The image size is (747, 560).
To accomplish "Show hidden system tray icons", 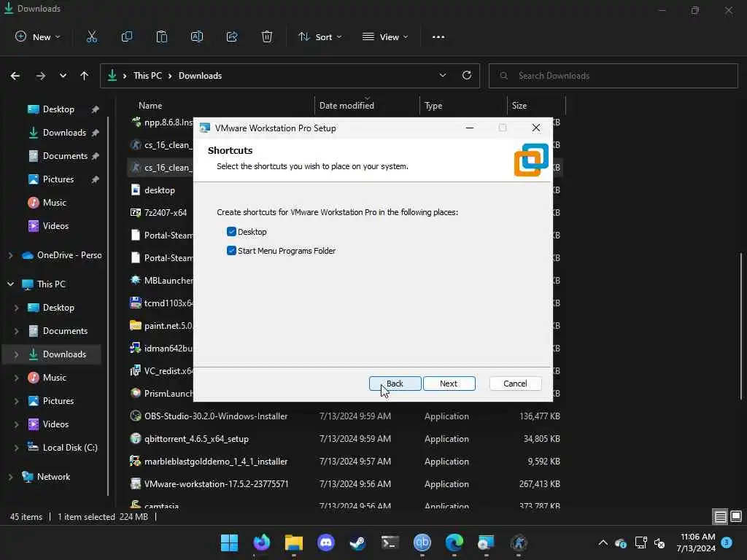I will coord(603,542).
